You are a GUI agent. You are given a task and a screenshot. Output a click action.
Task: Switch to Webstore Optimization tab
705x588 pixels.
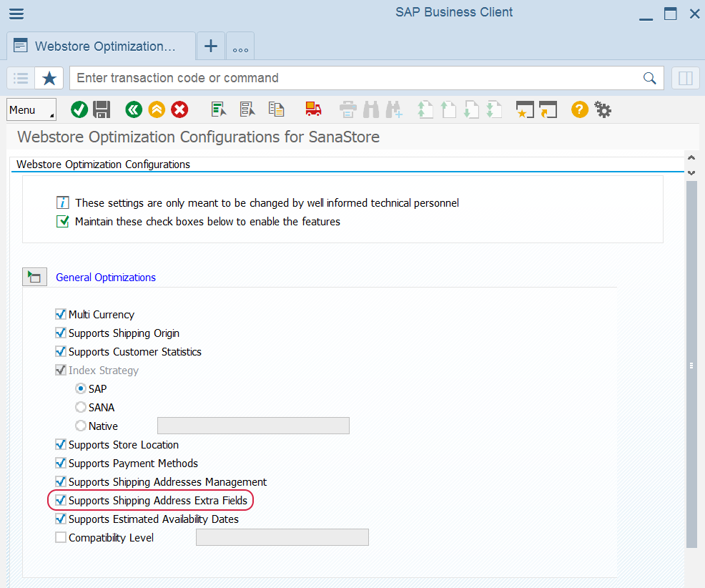coord(102,46)
